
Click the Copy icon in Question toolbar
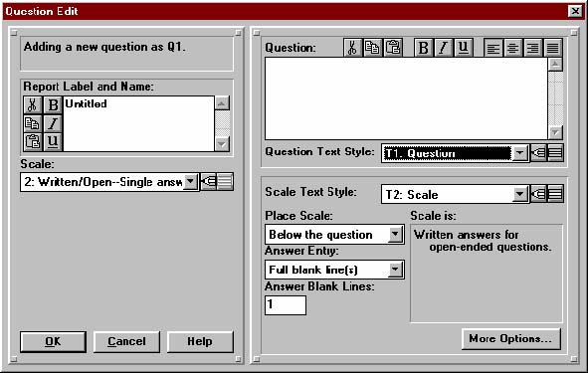tap(372, 48)
